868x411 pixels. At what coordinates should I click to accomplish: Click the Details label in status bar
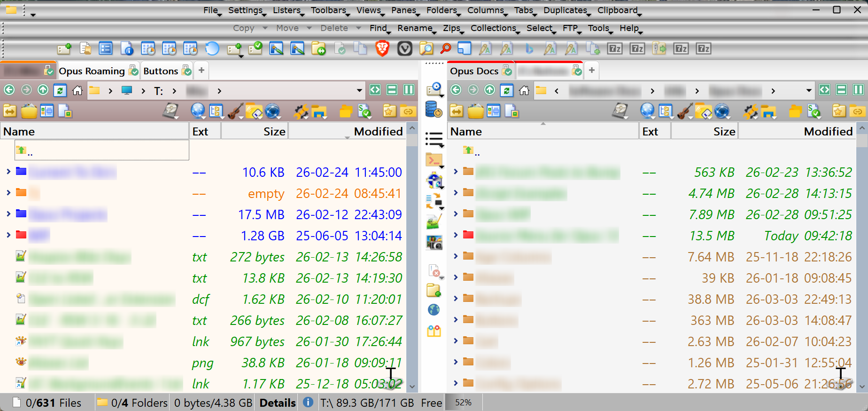278,403
